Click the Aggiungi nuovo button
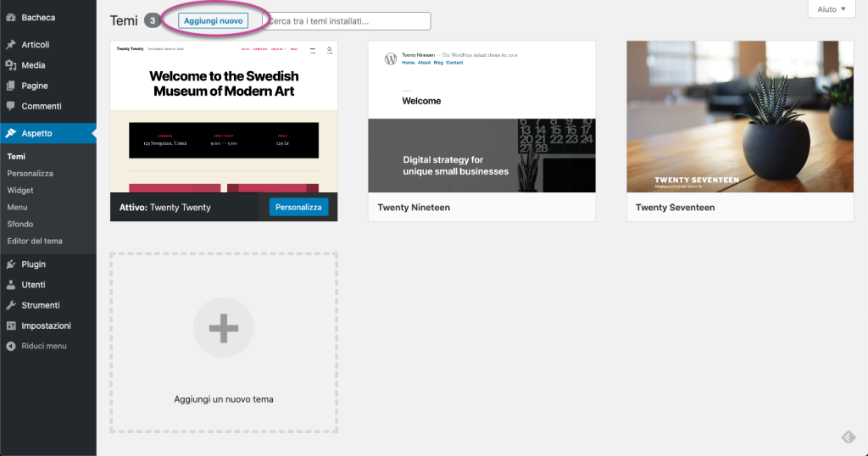 (213, 20)
